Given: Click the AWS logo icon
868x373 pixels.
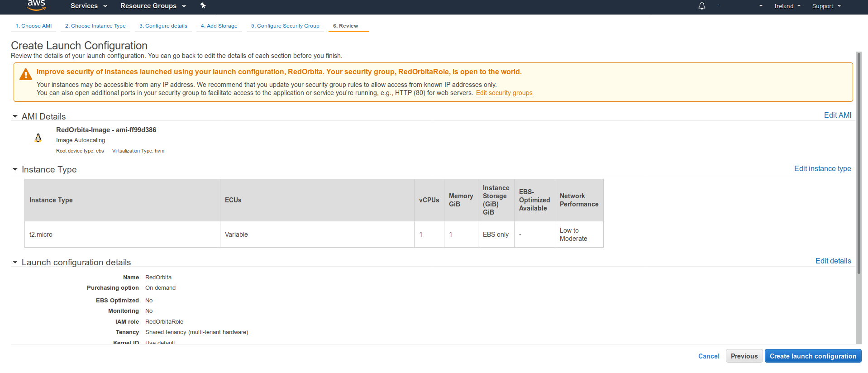Looking at the screenshot, I should click(36, 5).
